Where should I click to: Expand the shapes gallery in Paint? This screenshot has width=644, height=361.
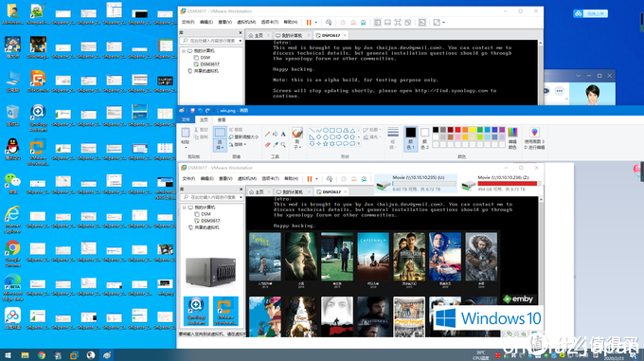tap(359, 144)
